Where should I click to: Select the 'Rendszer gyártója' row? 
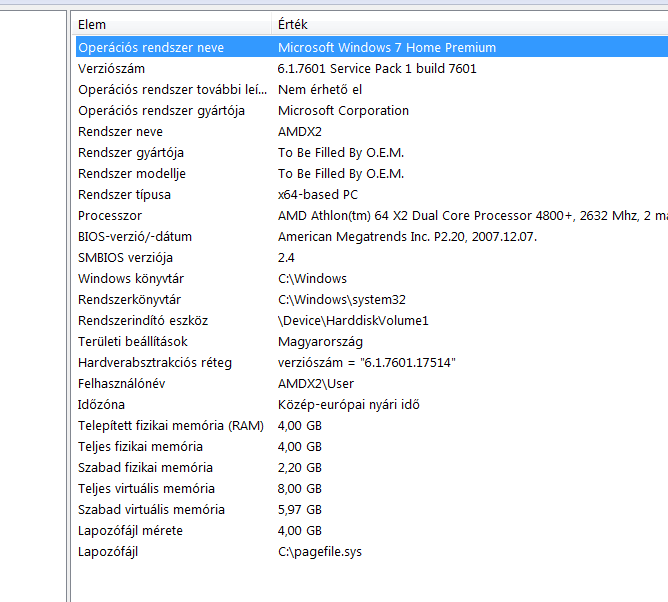pos(372,152)
